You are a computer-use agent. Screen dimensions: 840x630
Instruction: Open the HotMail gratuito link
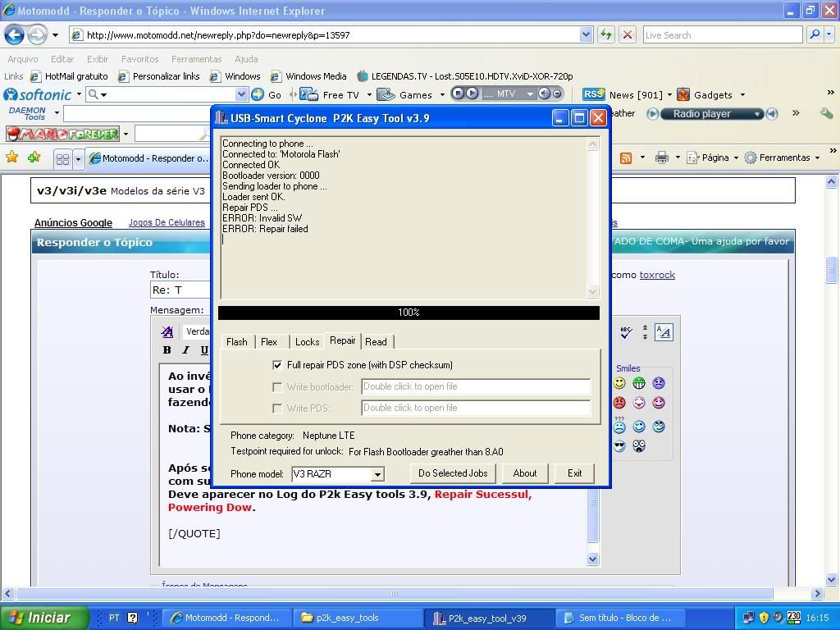click(x=70, y=76)
